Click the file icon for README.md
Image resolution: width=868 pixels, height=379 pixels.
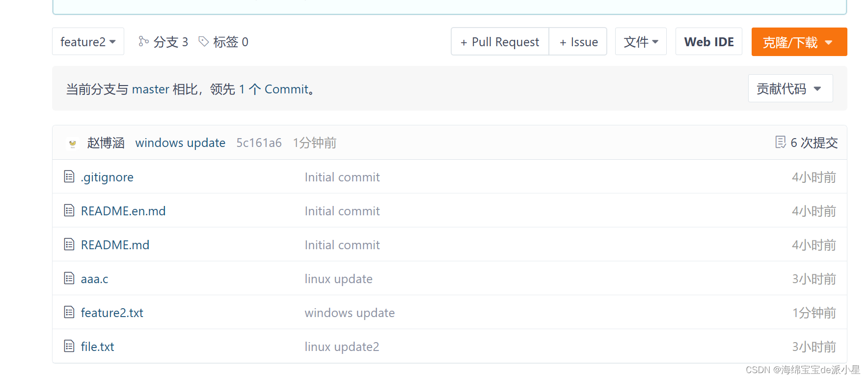(69, 244)
